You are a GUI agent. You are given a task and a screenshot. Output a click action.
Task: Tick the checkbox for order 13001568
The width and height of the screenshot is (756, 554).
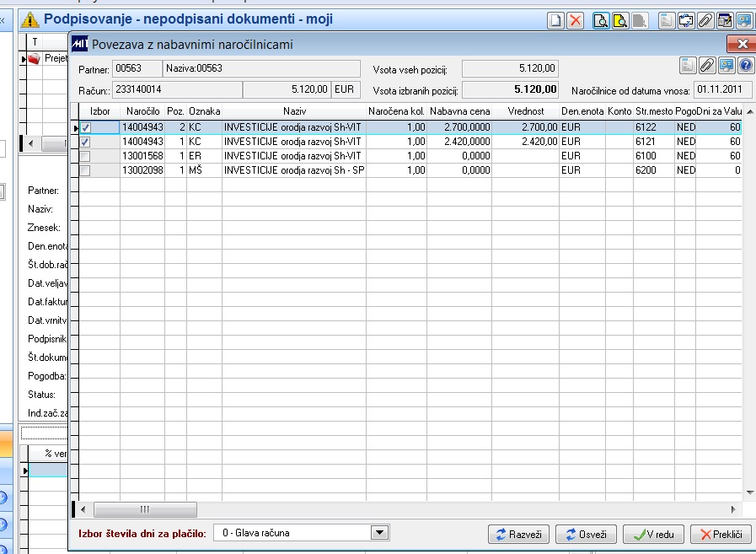[85, 156]
